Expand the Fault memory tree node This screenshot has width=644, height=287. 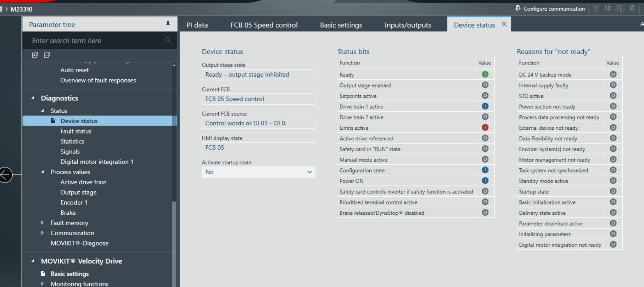point(43,223)
